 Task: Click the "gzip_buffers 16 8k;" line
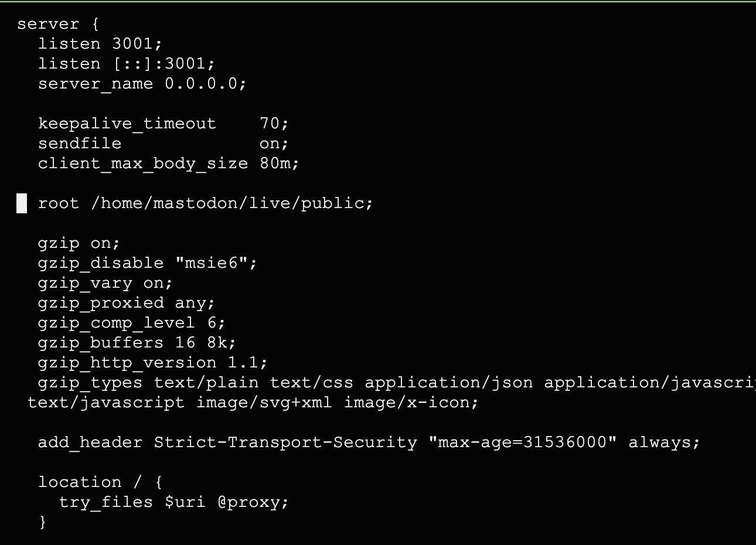[x=137, y=343]
